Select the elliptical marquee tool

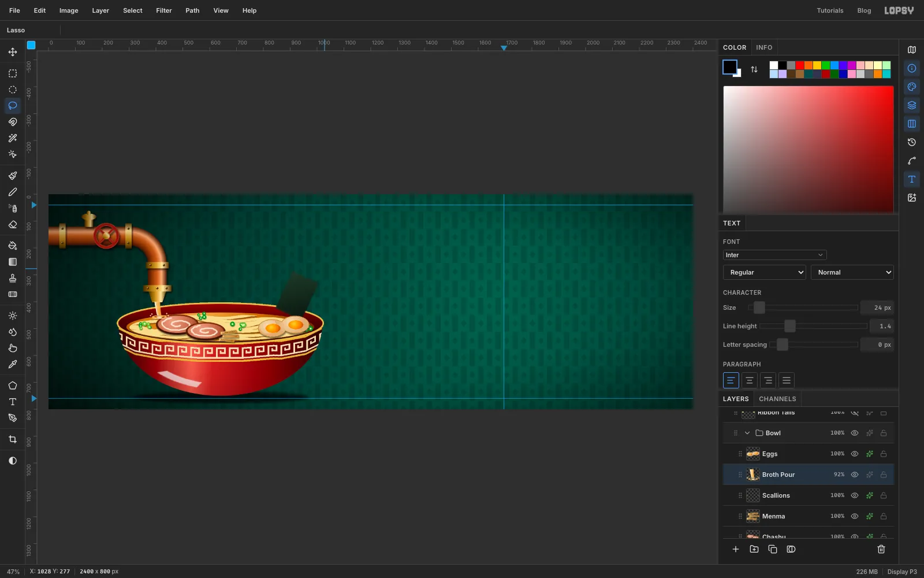[13, 90]
